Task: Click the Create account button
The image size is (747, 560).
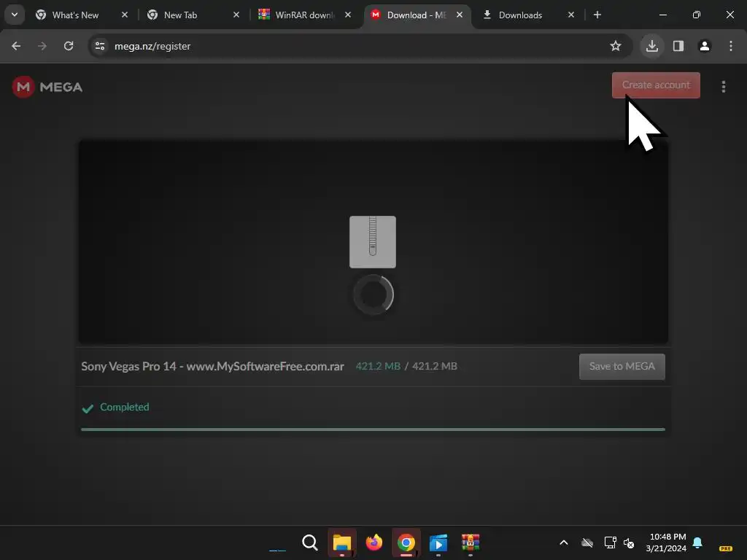Action: pyautogui.click(x=656, y=85)
